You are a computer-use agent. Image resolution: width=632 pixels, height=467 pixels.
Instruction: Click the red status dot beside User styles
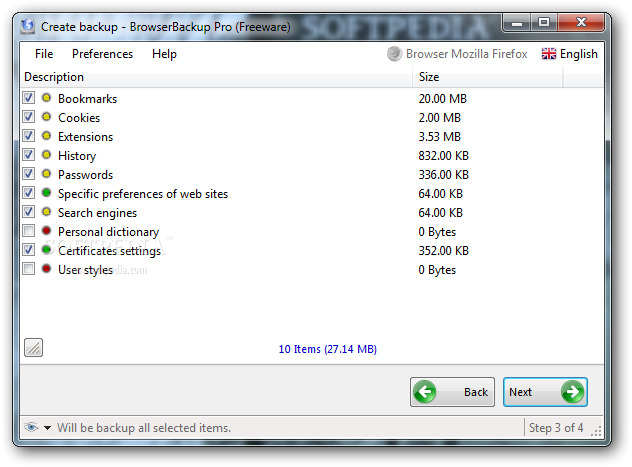point(46,268)
